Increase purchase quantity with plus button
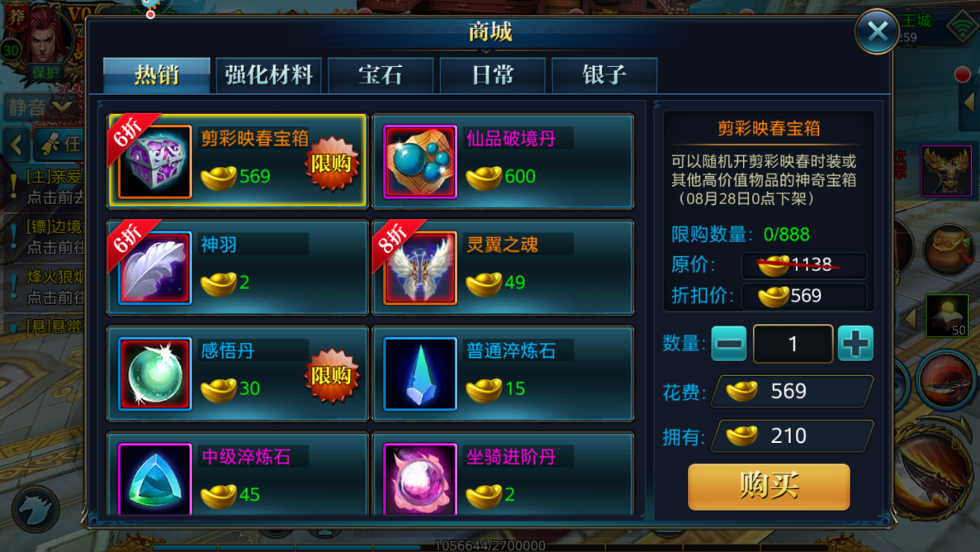The height and width of the screenshot is (552, 980). [855, 344]
